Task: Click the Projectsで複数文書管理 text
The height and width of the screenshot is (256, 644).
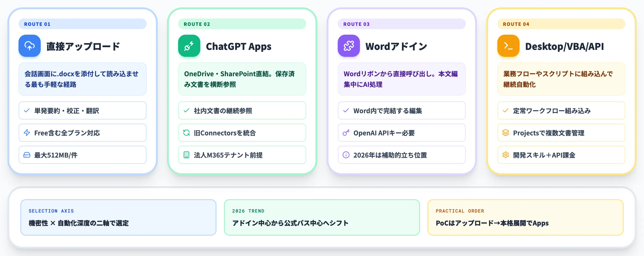Action: [548, 133]
